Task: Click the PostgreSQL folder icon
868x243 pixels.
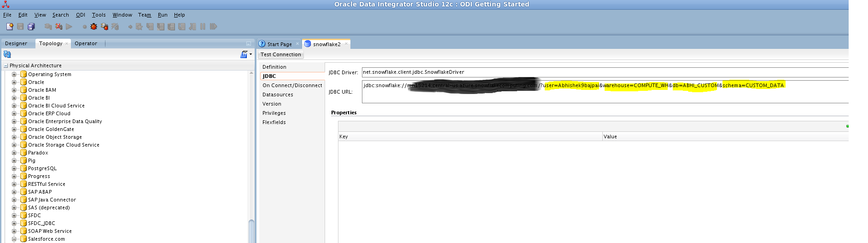Action: (23, 168)
